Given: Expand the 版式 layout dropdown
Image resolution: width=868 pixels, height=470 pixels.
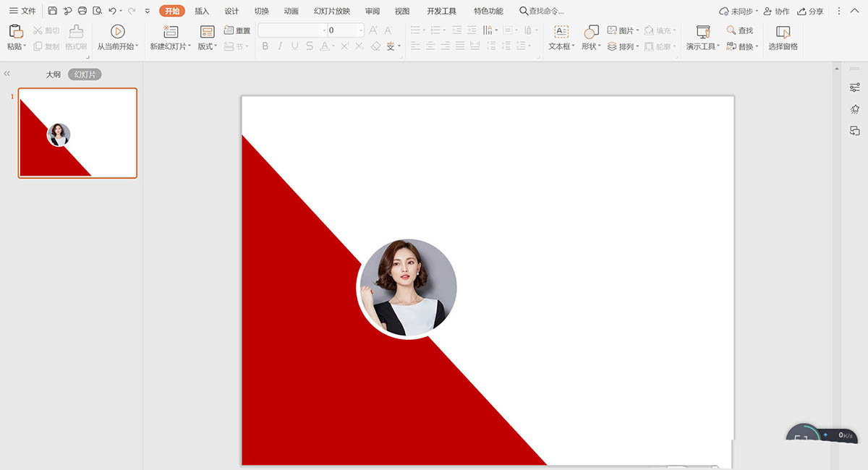Looking at the screenshot, I should 207,46.
